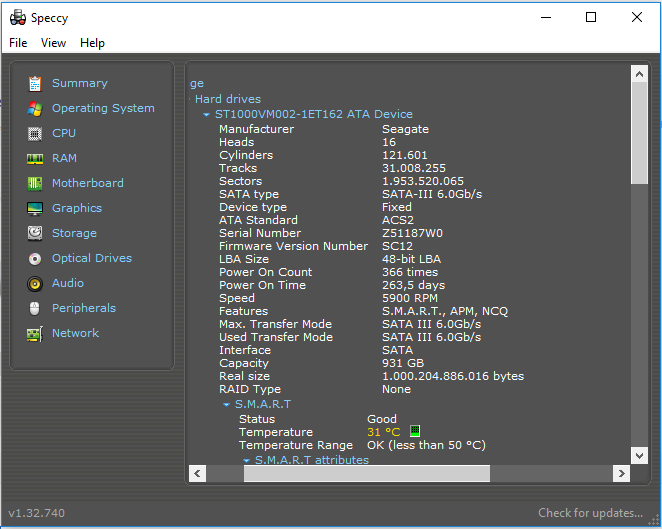Select the LBA Size value 48-bit LBA
Viewport: 662px width, 529px height.
(411, 259)
